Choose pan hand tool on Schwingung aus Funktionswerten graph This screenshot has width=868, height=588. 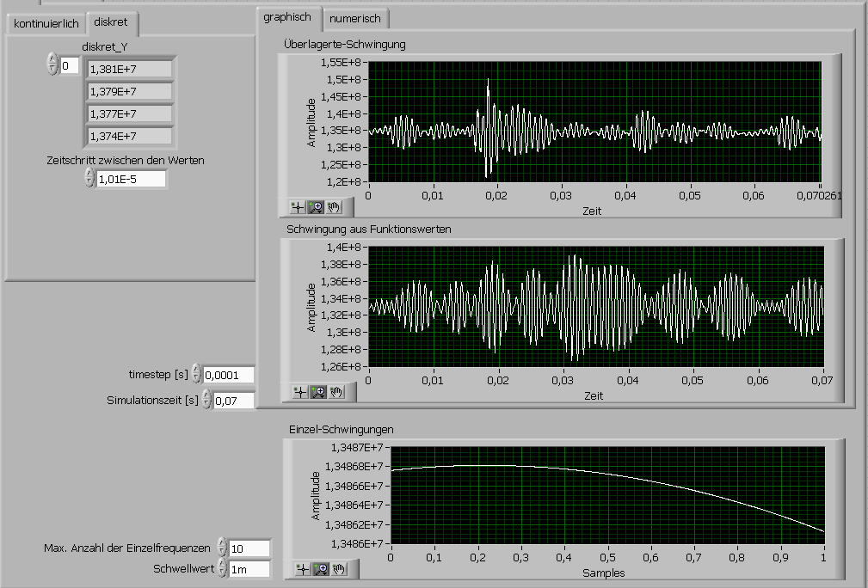(x=336, y=392)
